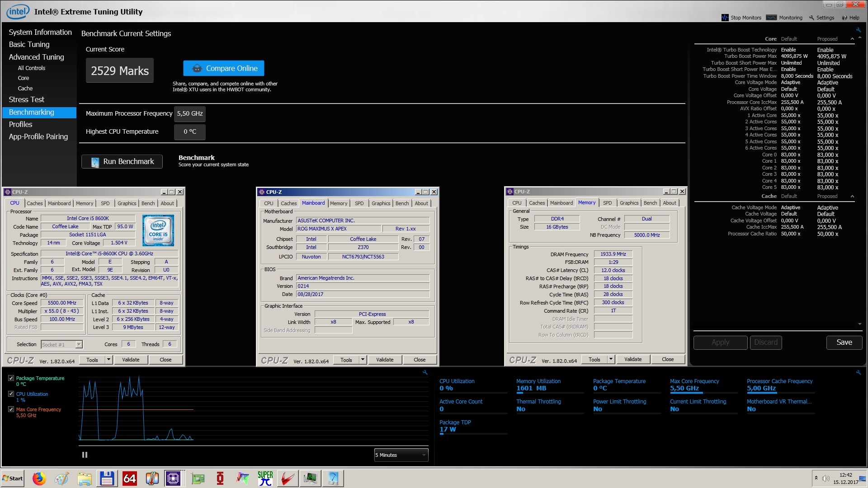868x488 pixels.
Task: Open Basic Tuning in sidebar
Action: 29,44
